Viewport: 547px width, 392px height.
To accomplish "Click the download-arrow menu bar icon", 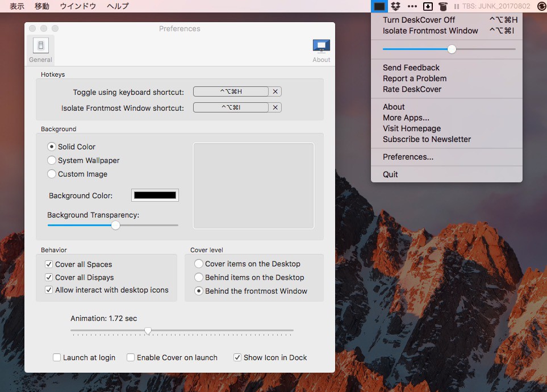I will (x=428, y=6).
